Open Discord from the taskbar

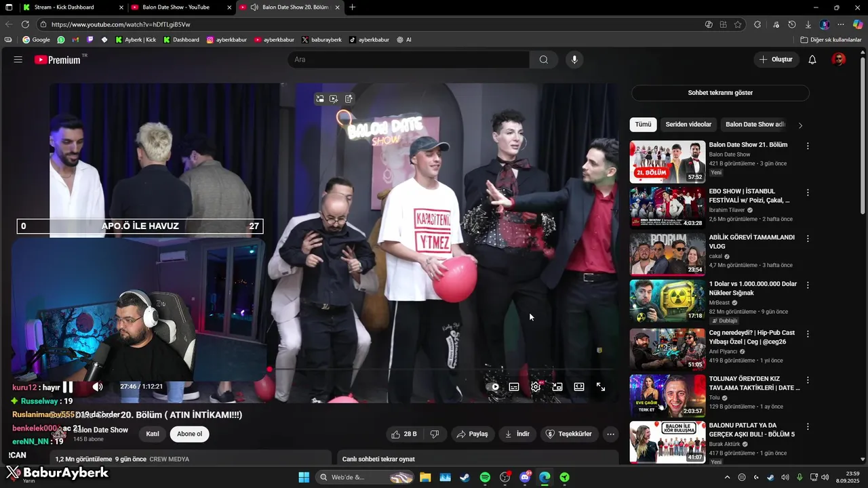coord(525,477)
